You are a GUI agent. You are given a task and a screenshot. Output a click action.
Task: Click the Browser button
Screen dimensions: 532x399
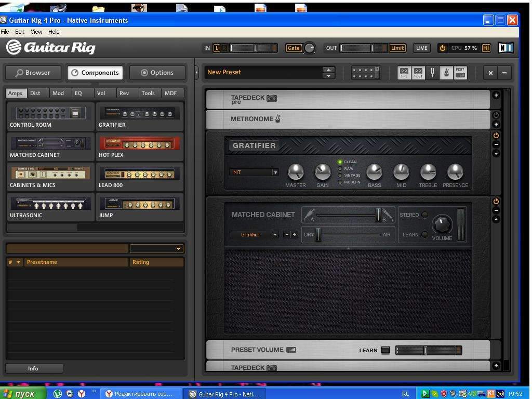(33, 73)
